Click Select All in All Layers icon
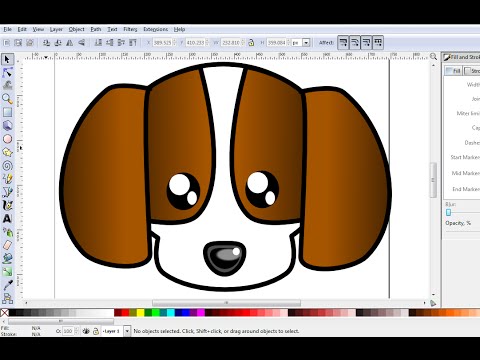 click(18, 43)
